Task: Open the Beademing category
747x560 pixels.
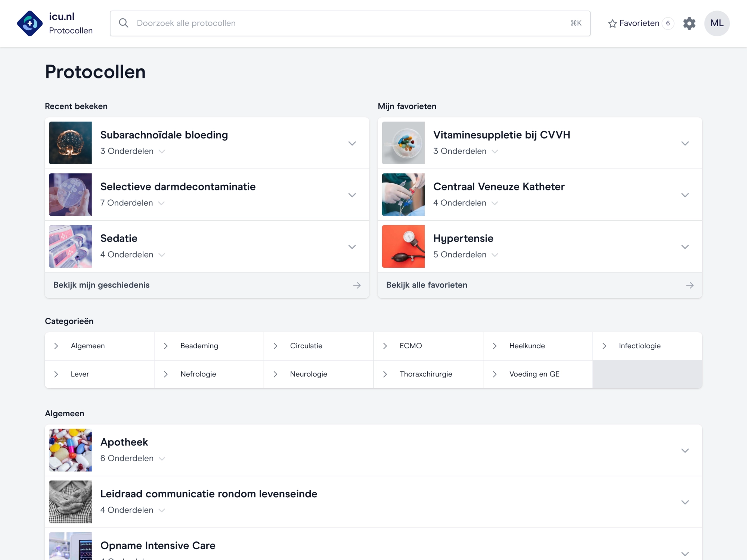Action: (199, 346)
